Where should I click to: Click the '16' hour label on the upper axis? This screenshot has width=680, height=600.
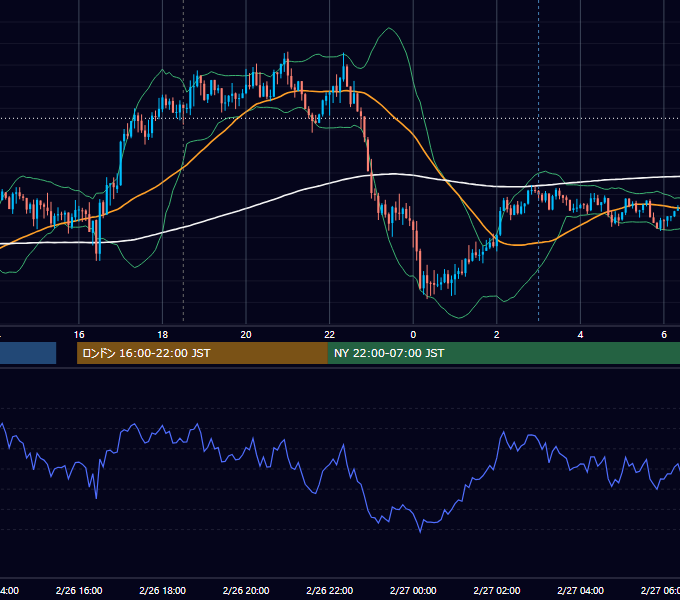pos(79,335)
